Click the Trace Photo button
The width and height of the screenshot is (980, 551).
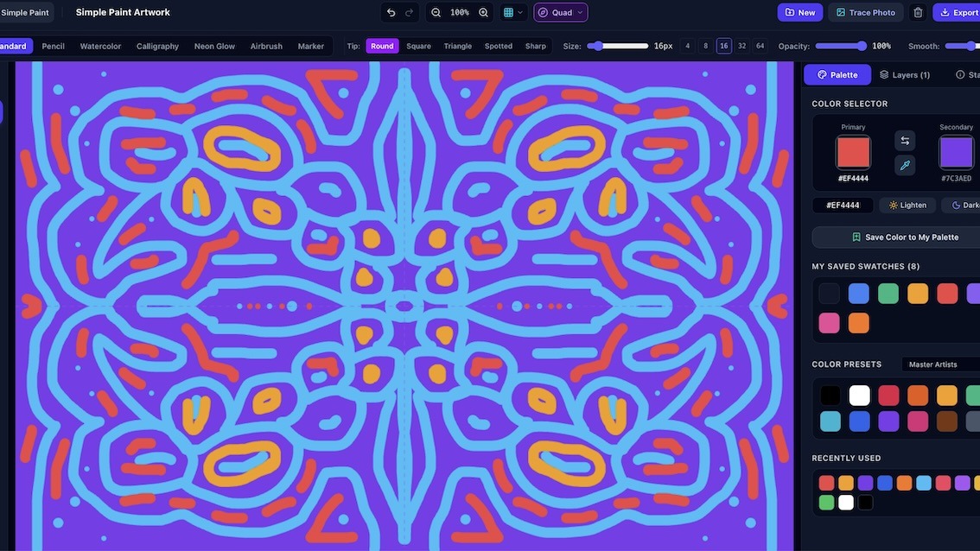click(866, 12)
